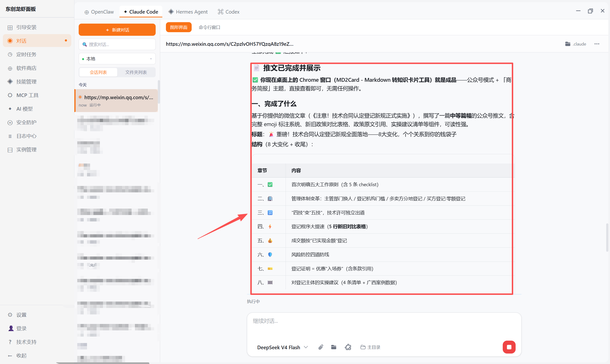
Task: Open the AI 模型 page
Action: [37, 109]
